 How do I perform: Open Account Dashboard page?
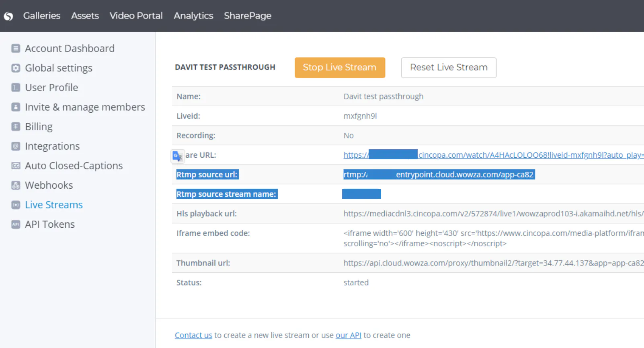(70, 48)
